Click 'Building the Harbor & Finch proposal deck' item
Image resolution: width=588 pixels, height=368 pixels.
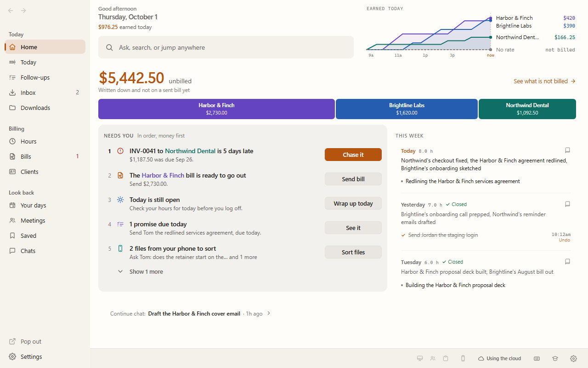455,285
